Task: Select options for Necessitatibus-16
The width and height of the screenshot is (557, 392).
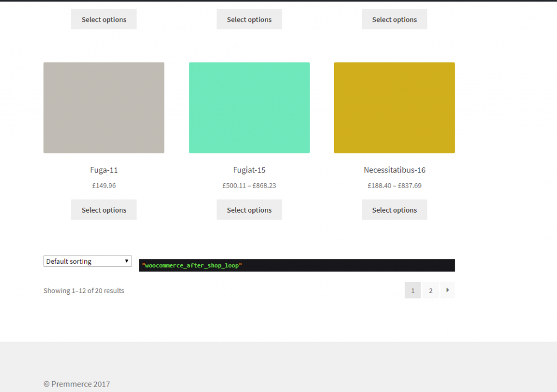Action: click(x=394, y=209)
